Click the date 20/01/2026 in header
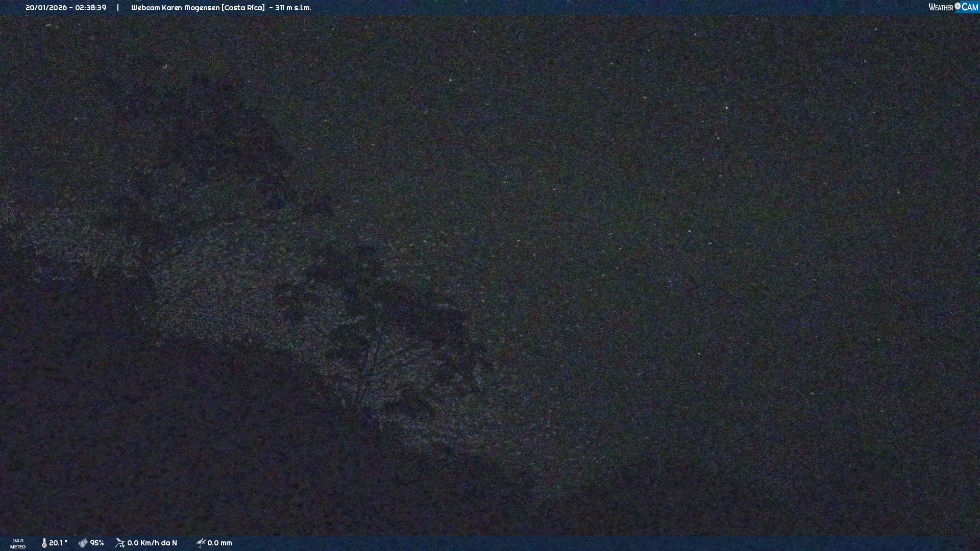Screen dimensions: 980x551 [46, 8]
